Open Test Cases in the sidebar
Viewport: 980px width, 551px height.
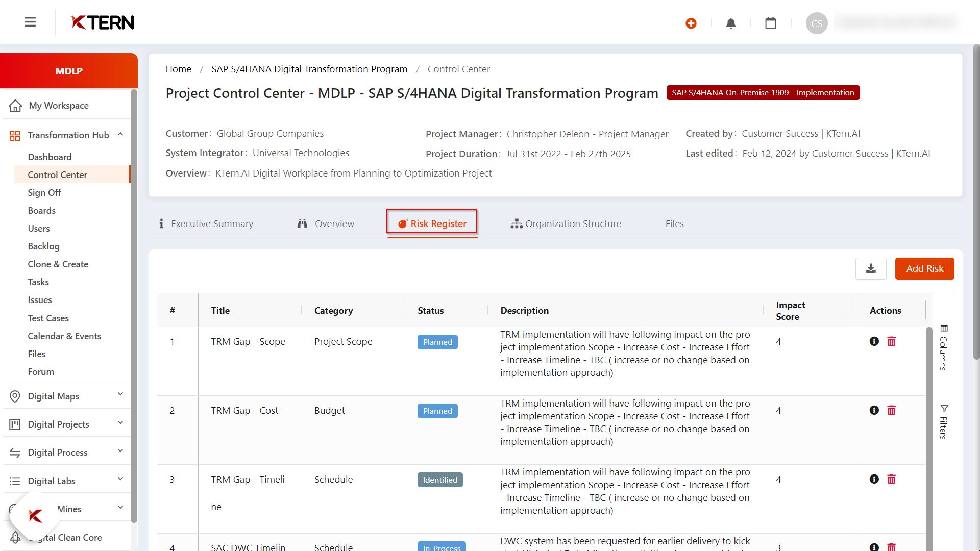(x=48, y=318)
